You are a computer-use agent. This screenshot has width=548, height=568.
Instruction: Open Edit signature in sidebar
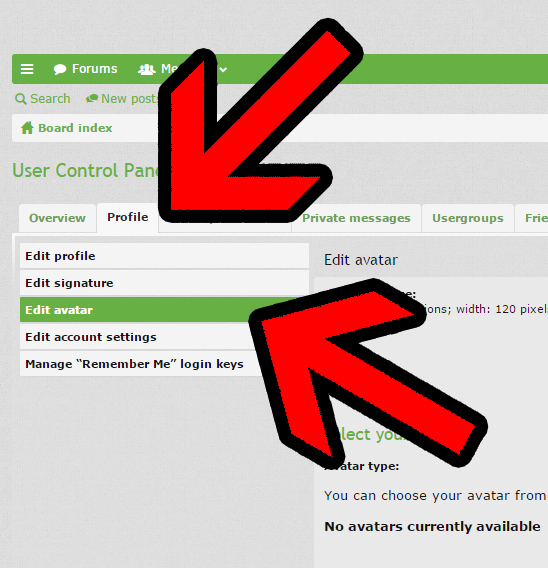pyautogui.click(x=164, y=283)
